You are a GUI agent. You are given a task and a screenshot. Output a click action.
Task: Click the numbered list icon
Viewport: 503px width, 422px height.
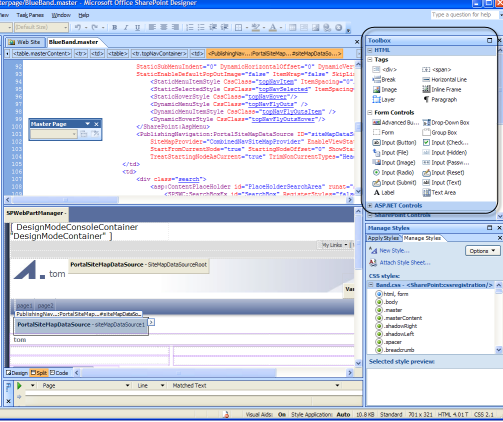189,27
